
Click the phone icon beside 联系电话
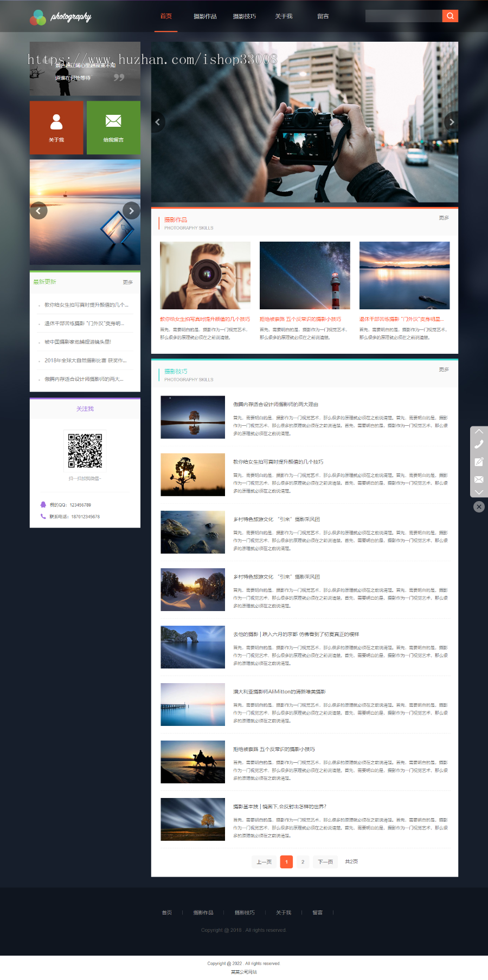[43, 516]
